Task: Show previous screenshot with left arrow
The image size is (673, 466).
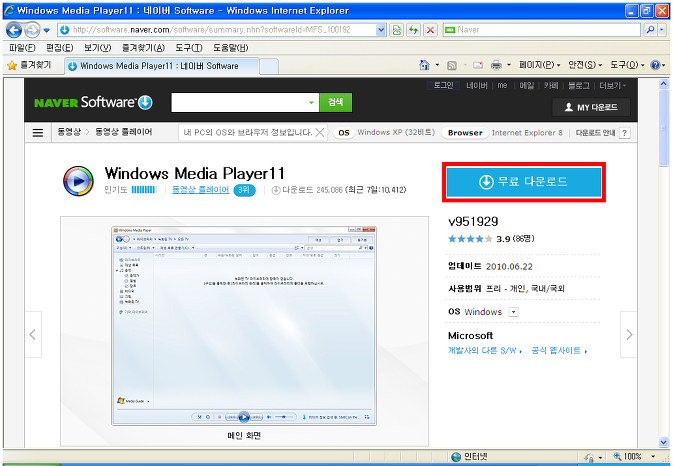Action: coord(33,334)
